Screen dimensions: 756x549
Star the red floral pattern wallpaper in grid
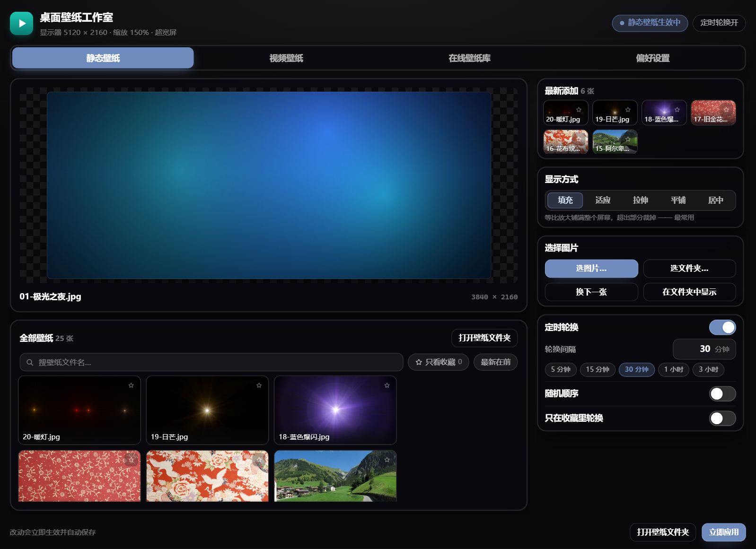click(x=131, y=460)
